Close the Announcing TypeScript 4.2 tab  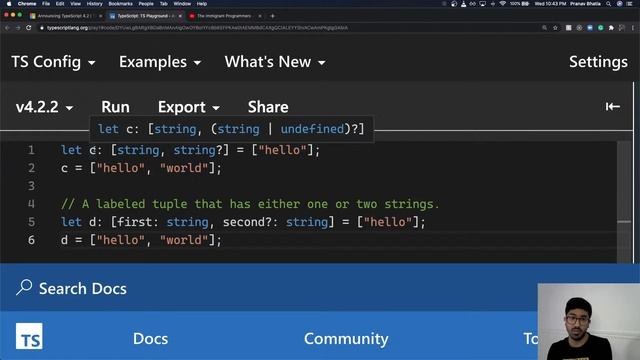pyautogui.click(x=100, y=16)
